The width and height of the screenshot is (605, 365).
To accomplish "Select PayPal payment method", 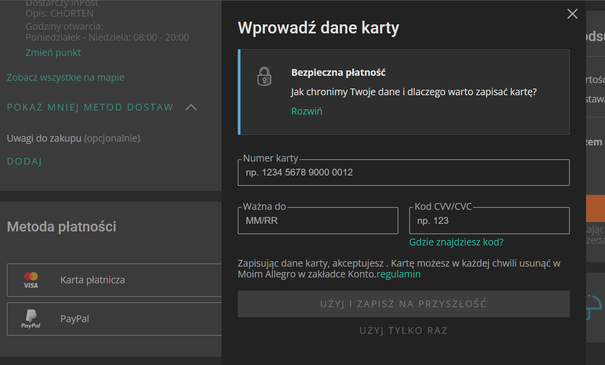I will click(x=114, y=319).
